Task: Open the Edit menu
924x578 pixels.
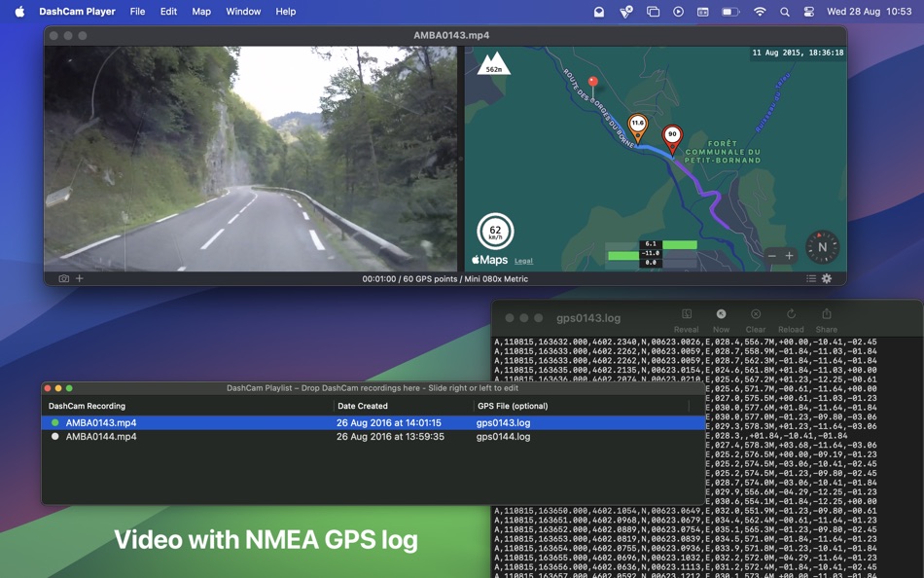Action: (x=168, y=12)
